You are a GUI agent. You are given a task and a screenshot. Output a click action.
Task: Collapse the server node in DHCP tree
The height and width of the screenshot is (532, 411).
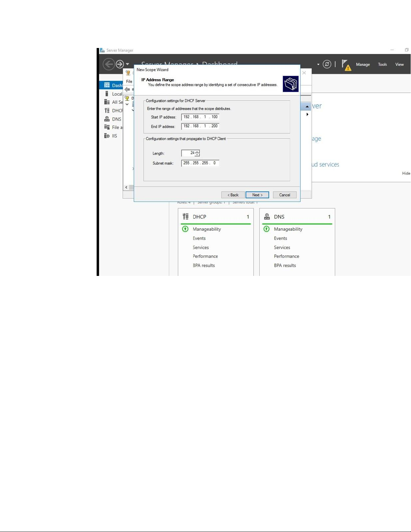(127, 104)
